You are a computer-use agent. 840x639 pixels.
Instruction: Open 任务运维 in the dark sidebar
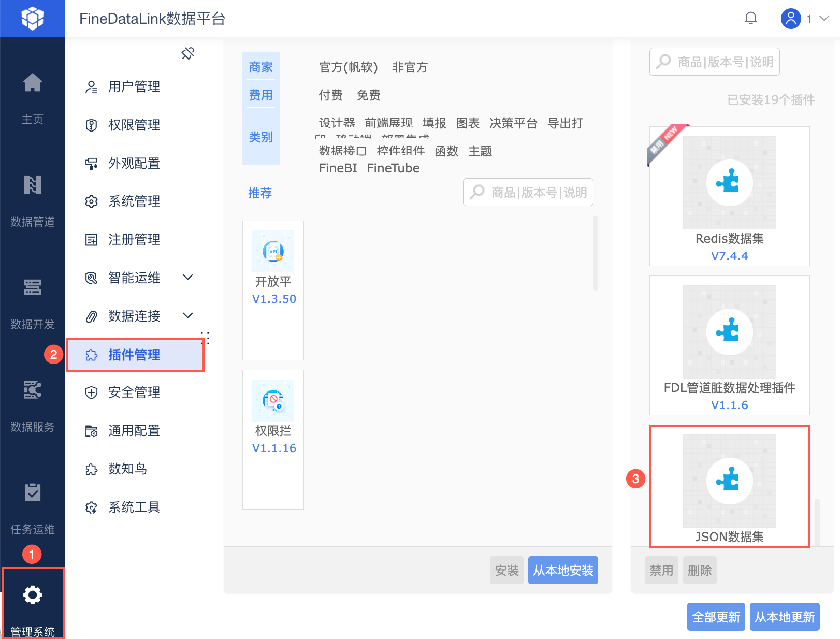tap(32, 509)
